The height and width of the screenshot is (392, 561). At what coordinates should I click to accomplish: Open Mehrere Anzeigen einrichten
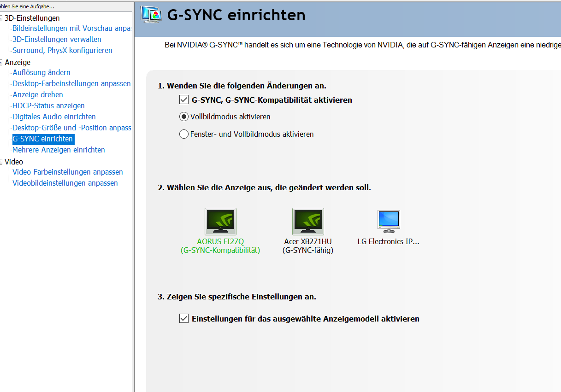pos(59,150)
